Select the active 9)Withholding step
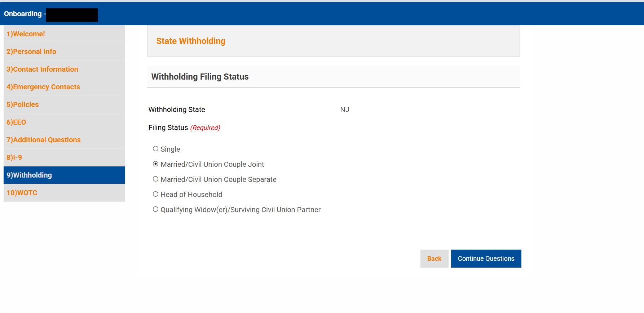 (x=64, y=175)
